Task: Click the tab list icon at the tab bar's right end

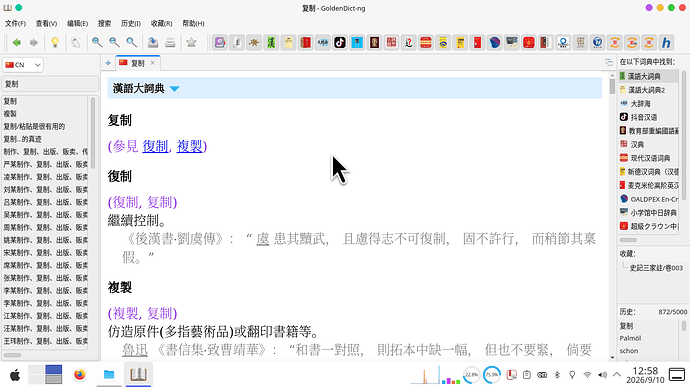Action: [x=609, y=63]
